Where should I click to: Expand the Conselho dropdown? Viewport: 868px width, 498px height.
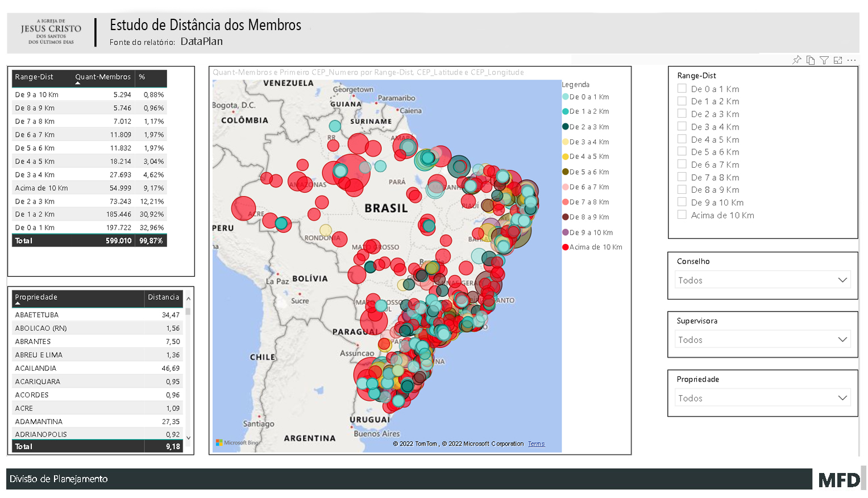click(x=842, y=280)
